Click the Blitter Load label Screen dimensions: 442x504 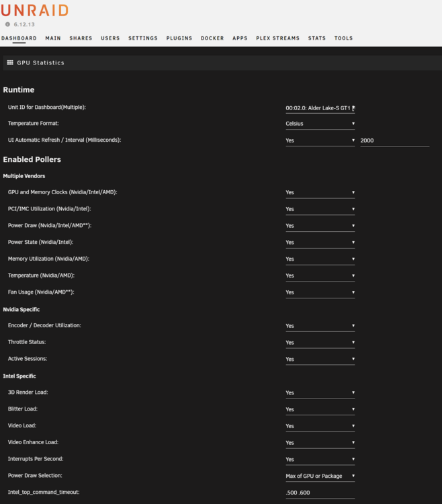coord(23,409)
